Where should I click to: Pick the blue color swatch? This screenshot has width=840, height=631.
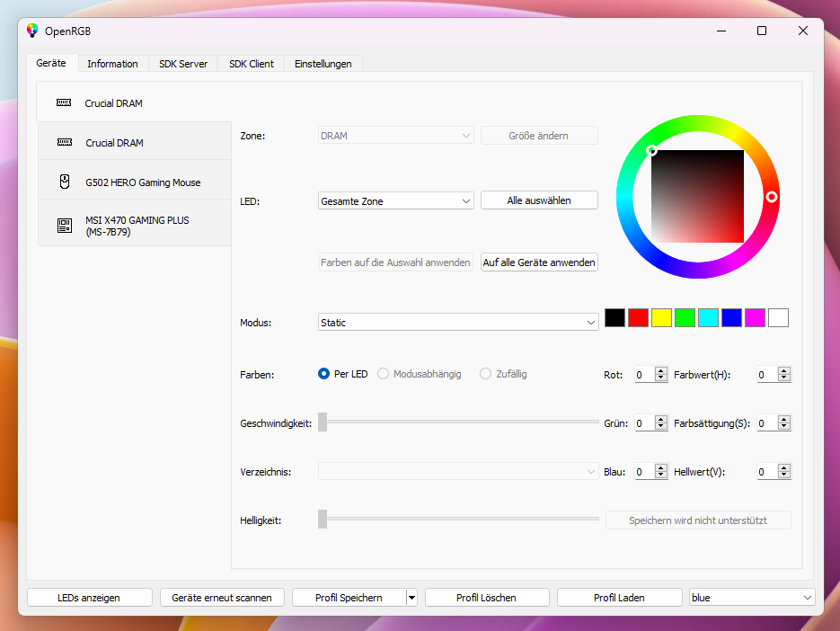tap(732, 318)
